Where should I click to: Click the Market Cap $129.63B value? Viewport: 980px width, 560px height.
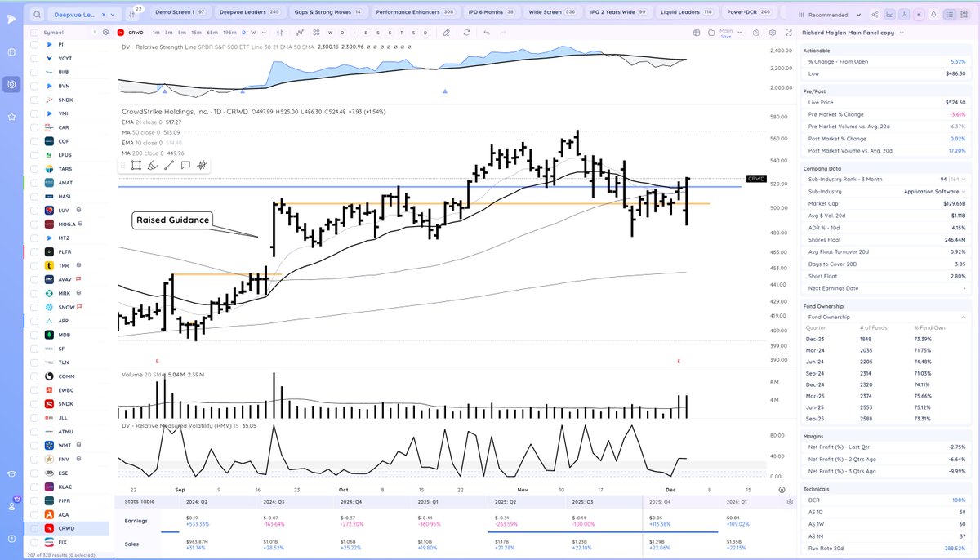952,202
